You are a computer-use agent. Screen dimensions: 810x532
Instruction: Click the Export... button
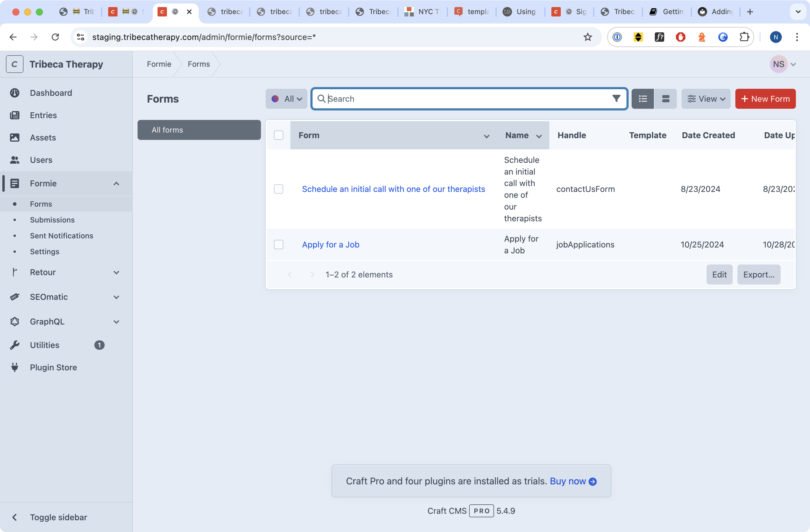(759, 274)
